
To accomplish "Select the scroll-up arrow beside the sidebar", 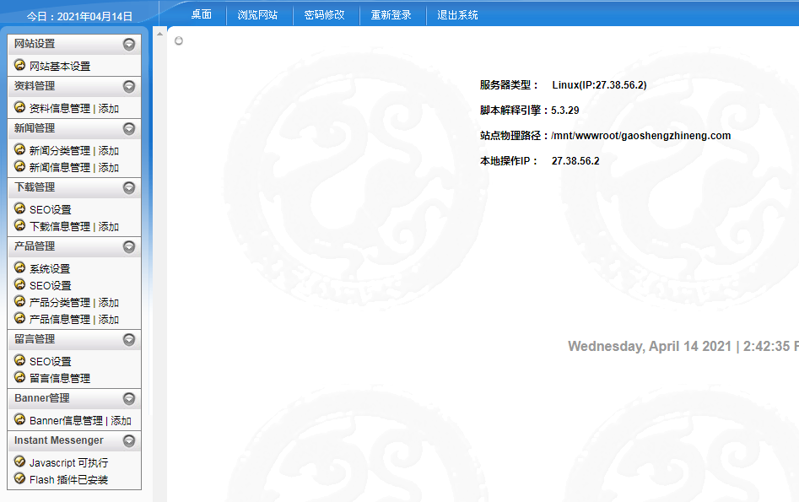I will pos(159,34).
